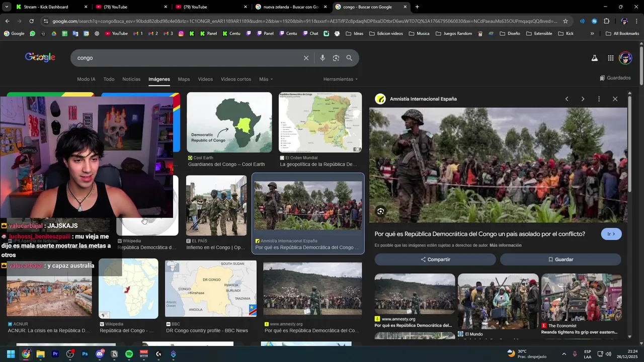Show next image in preview panel
Image resolution: width=644 pixels, height=362 pixels.
583,99
